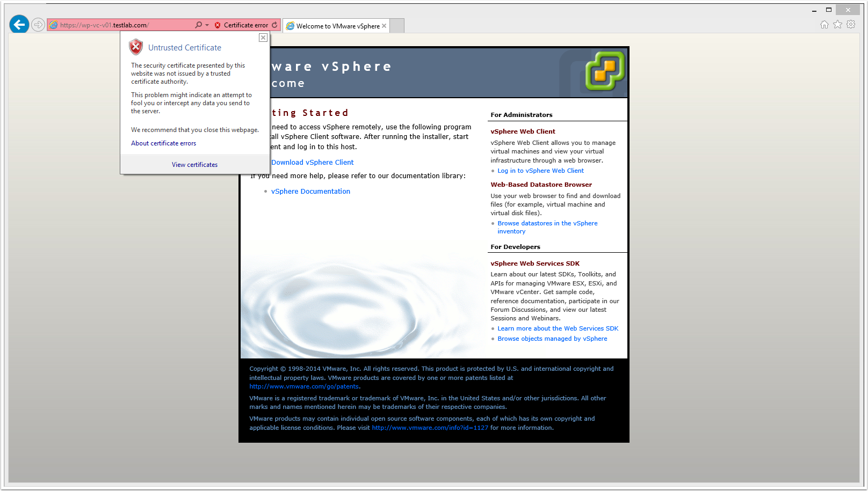Minimize the browser window

coord(814,10)
